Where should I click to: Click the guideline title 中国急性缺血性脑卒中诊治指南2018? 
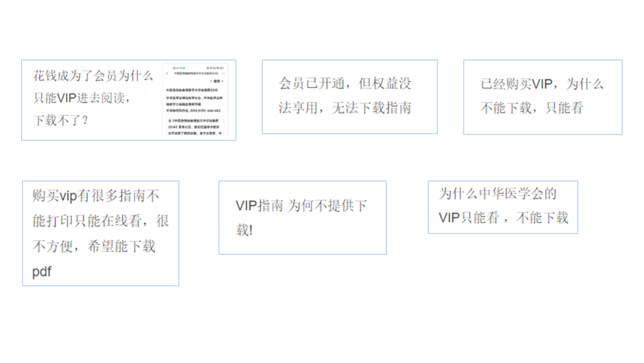tap(192, 89)
